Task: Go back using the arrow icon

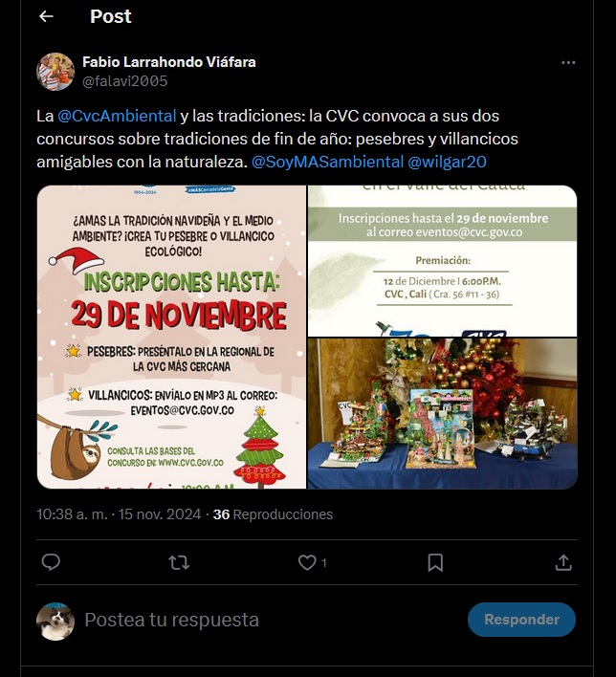Action: [x=46, y=16]
